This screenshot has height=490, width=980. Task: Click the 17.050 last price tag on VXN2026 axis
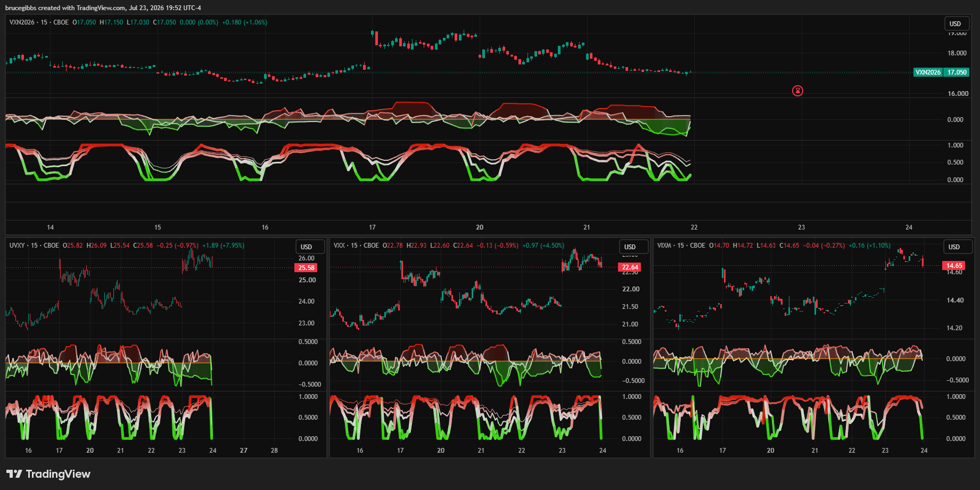957,72
